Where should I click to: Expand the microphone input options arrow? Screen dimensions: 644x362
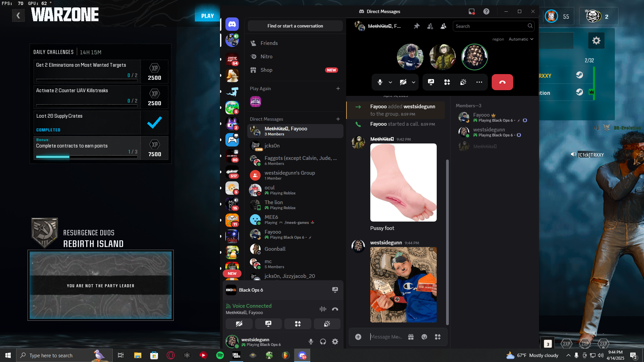[x=390, y=82]
